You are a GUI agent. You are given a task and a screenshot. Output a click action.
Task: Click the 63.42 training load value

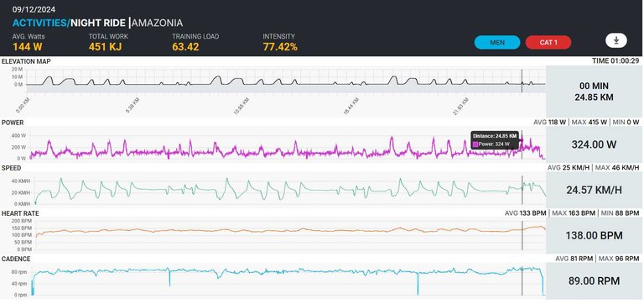tap(185, 47)
